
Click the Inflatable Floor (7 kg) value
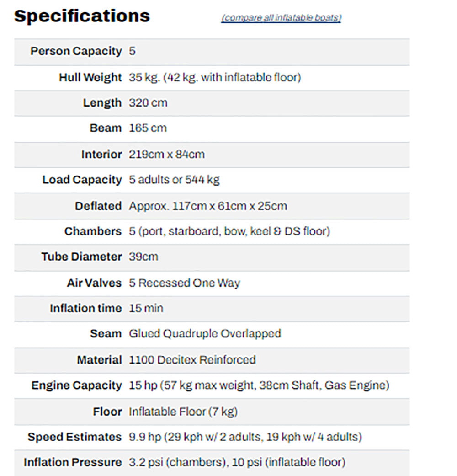tap(183, 412)
